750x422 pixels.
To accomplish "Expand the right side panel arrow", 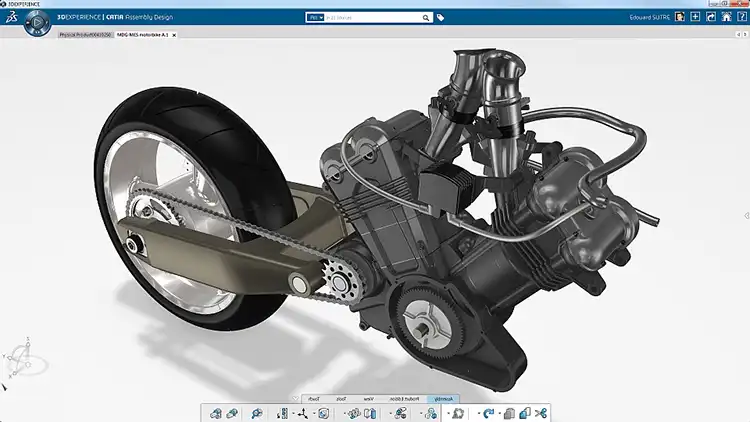I will point(746,215).
